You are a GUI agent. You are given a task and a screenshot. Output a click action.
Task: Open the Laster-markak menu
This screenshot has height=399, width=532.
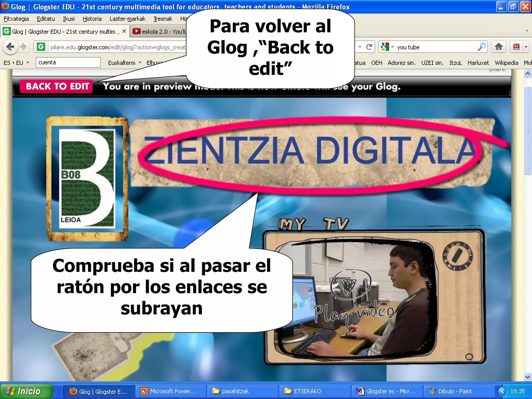pyautogui.click(x=127, y=19)
